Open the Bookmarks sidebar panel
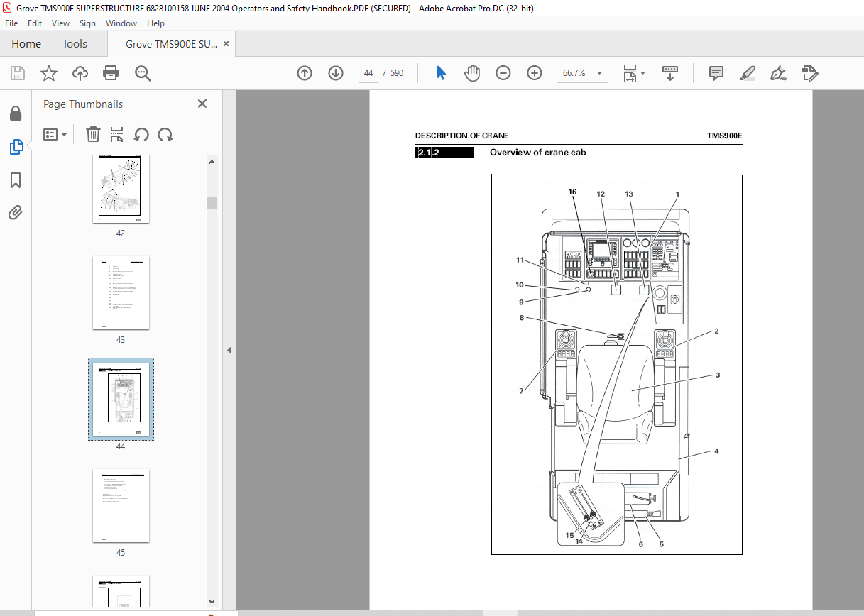864x616 pixels. coord(16,180)
